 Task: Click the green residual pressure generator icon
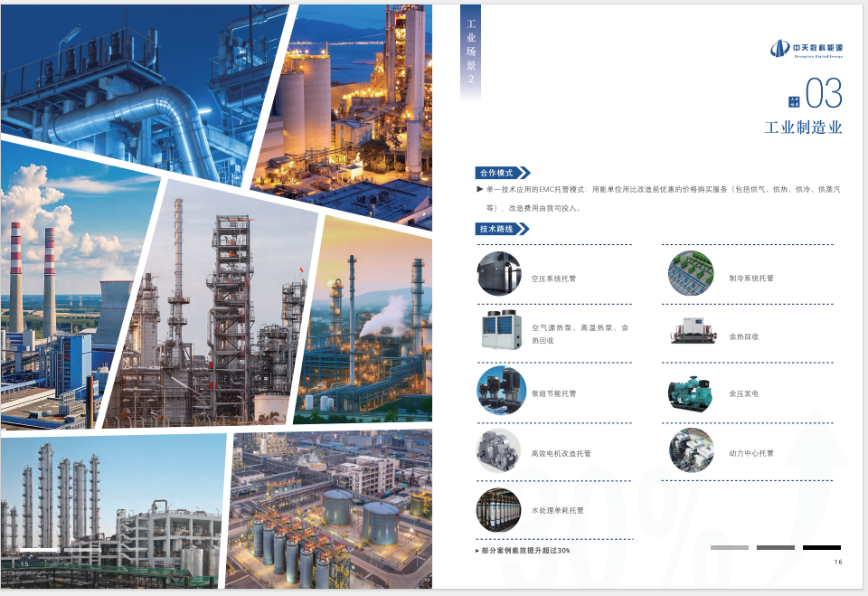[x=691, y=392]
